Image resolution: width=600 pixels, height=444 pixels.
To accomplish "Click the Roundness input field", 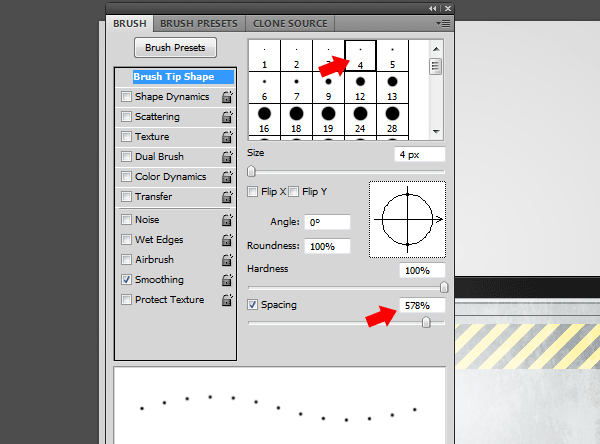I will point(327,246).
